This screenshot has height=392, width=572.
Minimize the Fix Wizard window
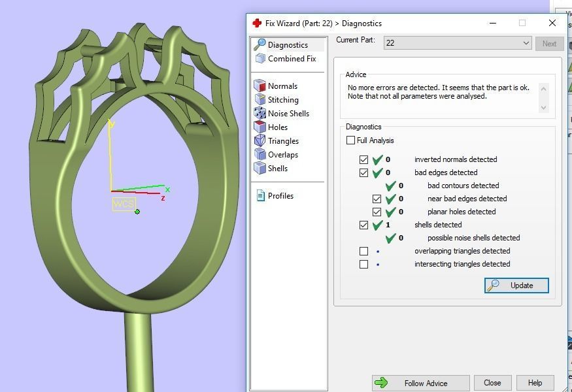coord(493,23)
